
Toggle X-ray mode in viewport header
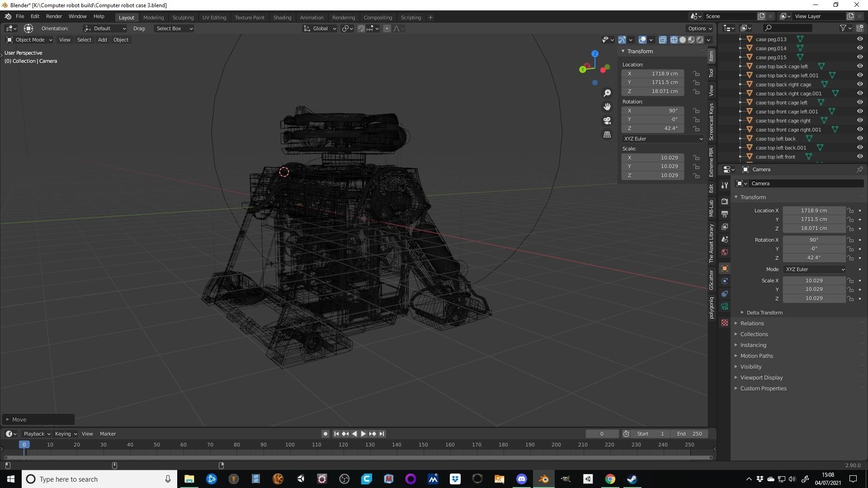pyautogui.click(x=662, y=40)
